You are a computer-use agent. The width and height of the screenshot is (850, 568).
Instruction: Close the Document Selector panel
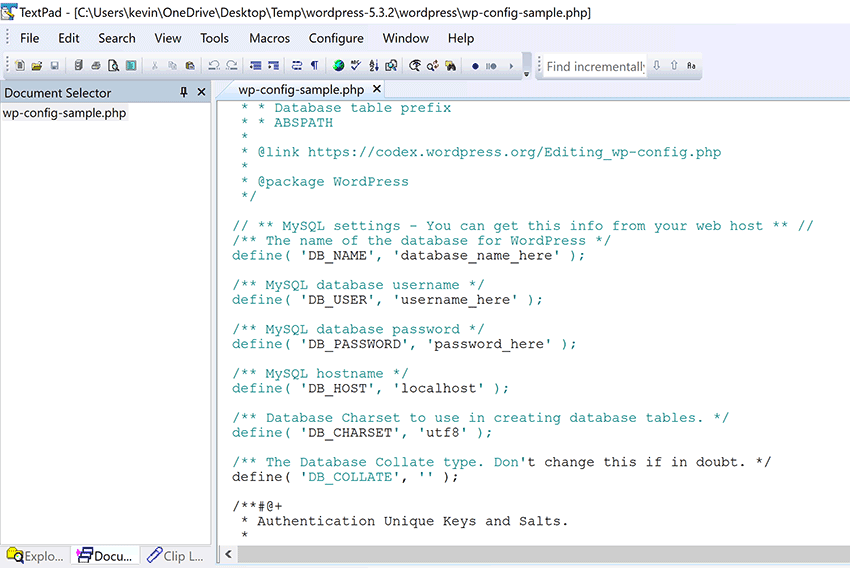[201, 92]
